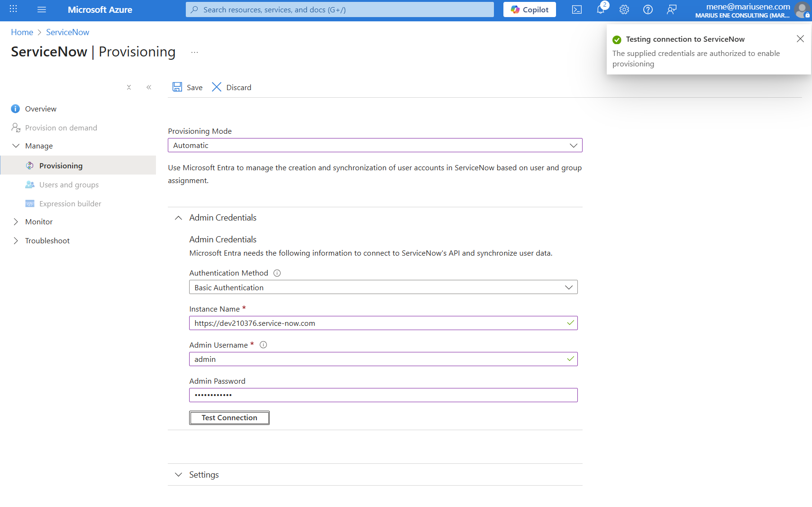The image size is (812, 507).
Task: Expand Troubleshoot in the sidebar
Action: [x=47, y=241]
